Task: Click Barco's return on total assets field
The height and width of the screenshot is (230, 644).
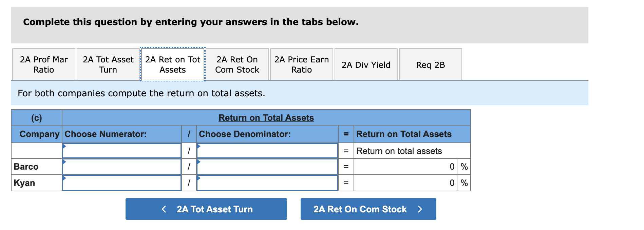Action: pyautogui.click(x=404, y=166)
